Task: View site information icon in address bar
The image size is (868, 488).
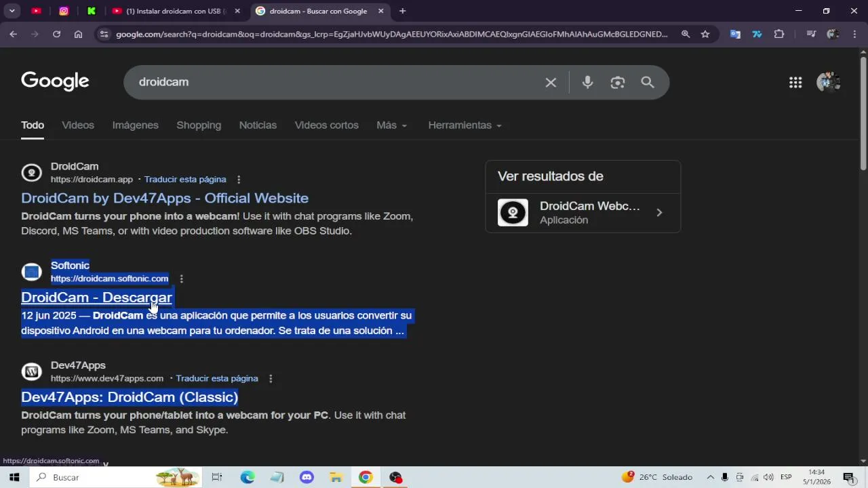Action: coord(103,34)
